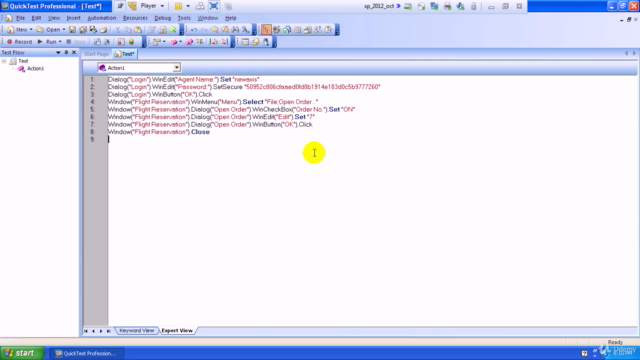Click line 8 Window Close statement

click(159, 132)
